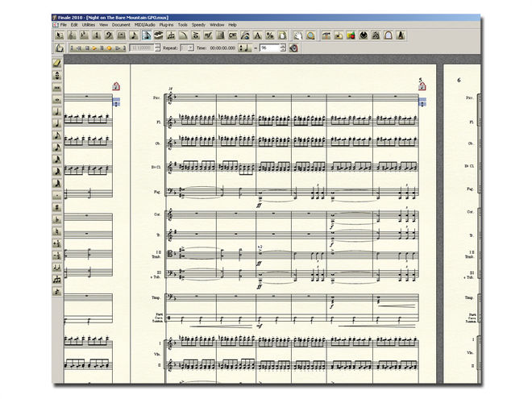
Task: Select the Lyrics tool
Action: pyautogui.click(x=245, y=35)
